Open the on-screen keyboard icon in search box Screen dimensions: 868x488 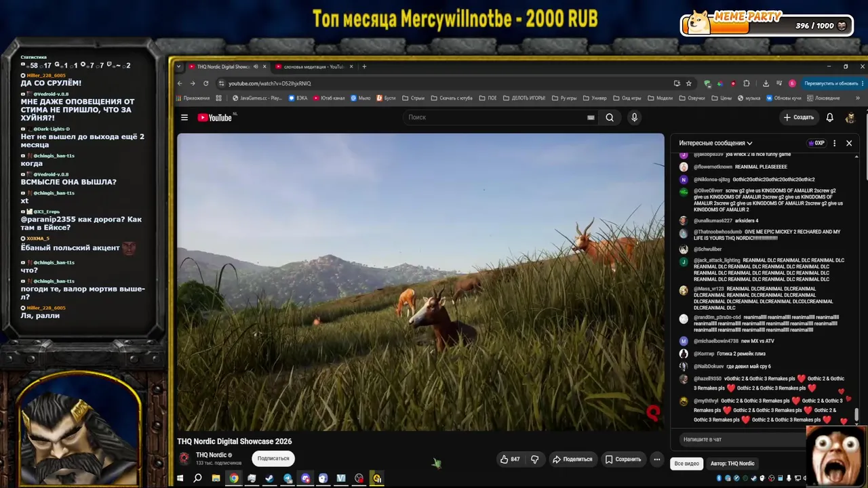tap(591, 117)
